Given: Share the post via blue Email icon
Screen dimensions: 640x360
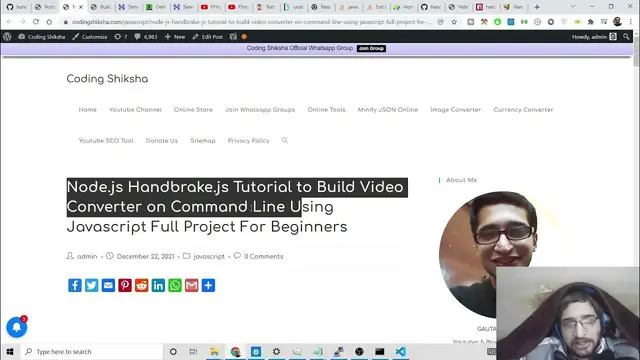Looking at the screenshot, I should 108,285.
